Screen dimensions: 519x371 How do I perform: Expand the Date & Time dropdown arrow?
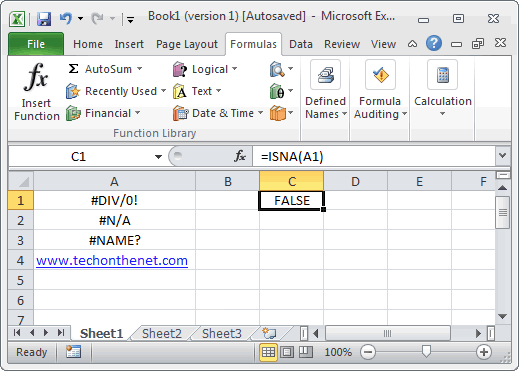coord(260,113)
